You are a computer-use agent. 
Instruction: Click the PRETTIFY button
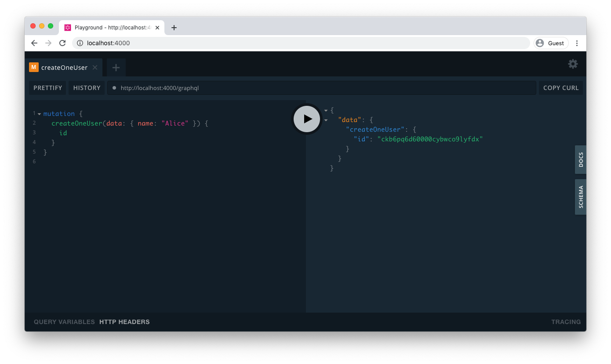click(x=48, y=88)
